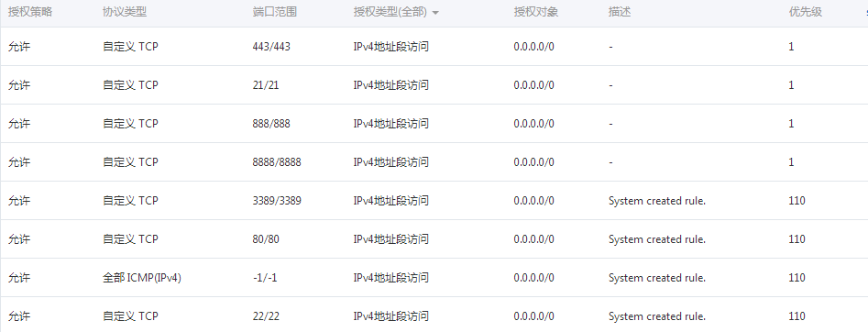Click IPv4地址段访问 in the 8888/8888 row

coord(390,161)
